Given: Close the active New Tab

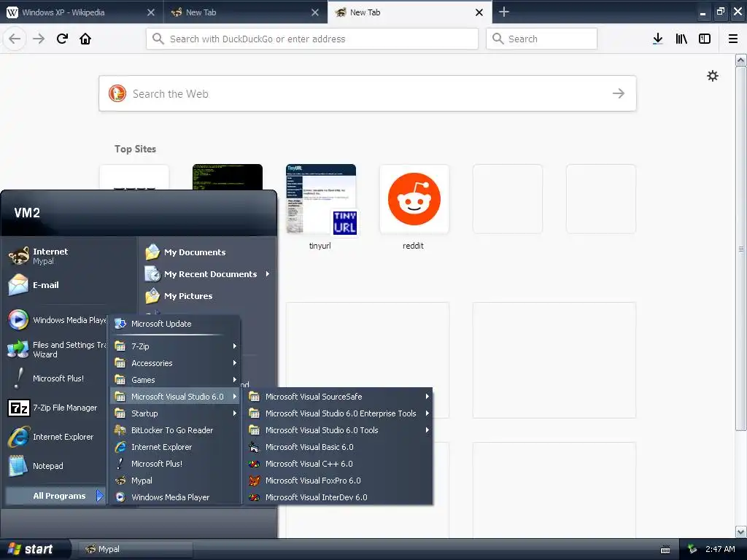Looking at the screenshot, I should [x=479, y=12].
